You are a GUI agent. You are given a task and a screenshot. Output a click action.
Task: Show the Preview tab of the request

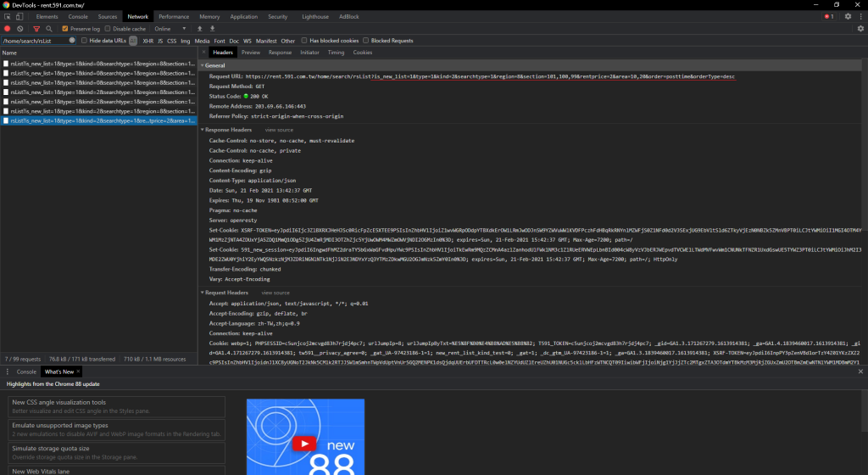[x=250, y=53]
